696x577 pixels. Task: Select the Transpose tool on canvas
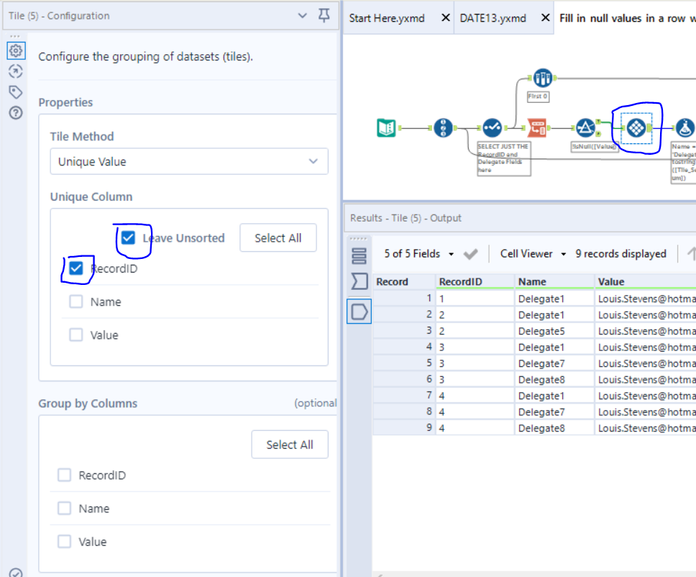537,128
